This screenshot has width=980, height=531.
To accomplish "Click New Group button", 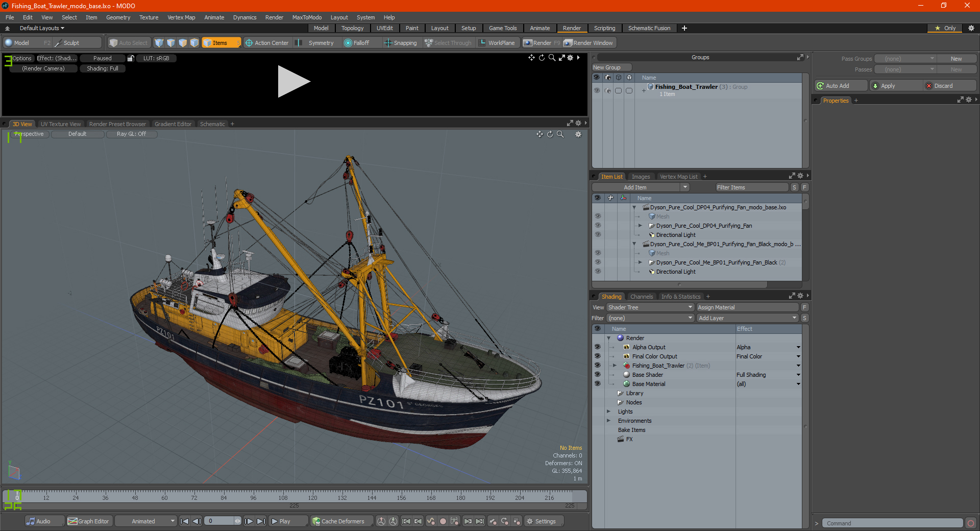I will click(611, 67).
